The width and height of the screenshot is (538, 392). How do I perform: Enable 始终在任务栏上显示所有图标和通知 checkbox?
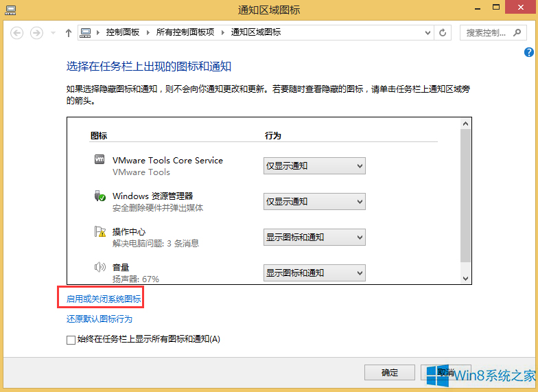71,340
